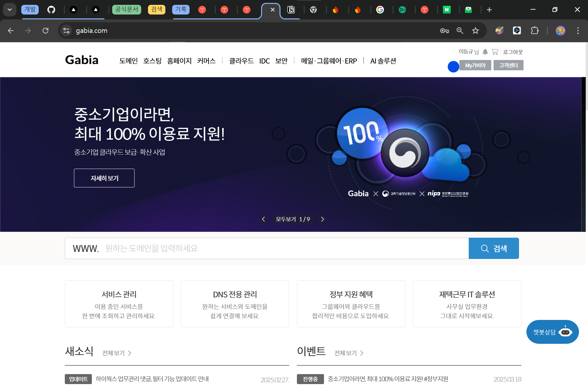Image resolution: width=588 pixels, height=387 pixels.
Task: Reload the gabia.com page
Action: [45, 31]
